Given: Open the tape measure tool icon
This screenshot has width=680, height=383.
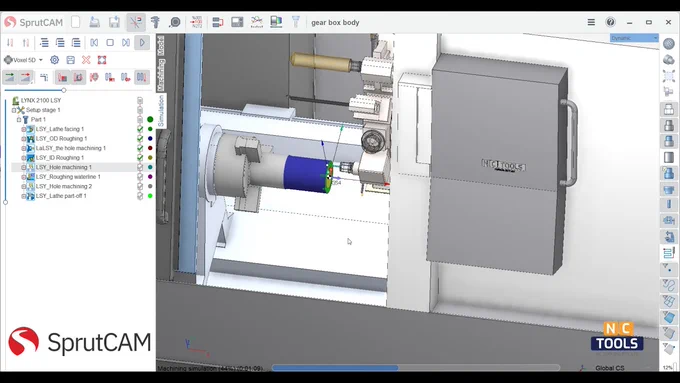Looking at the screenshot, I should pos(175,22).
